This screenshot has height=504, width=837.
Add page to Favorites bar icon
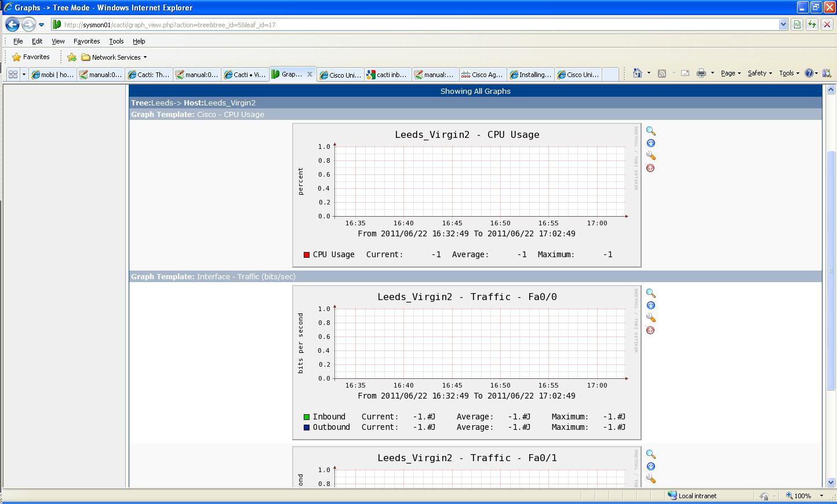click(x=72, y=57)
